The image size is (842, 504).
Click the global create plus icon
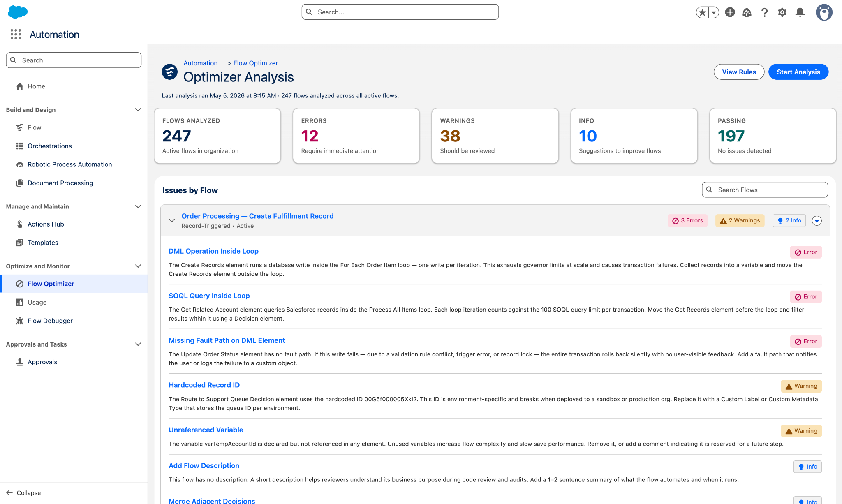pos(730,12)
